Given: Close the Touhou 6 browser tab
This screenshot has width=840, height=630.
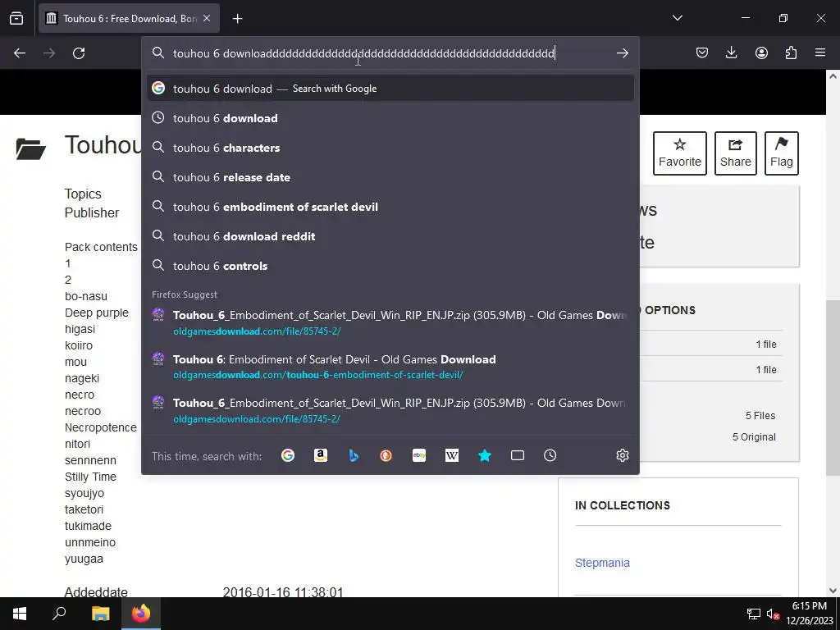Looking at the screenshot, I should tap(207, 18).
